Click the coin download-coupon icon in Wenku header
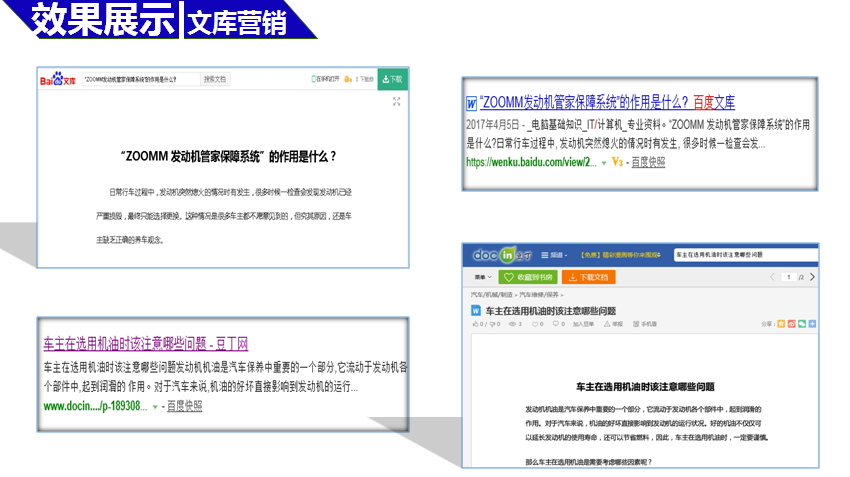Viewport: 850px width, 477px height. [348, 79]
